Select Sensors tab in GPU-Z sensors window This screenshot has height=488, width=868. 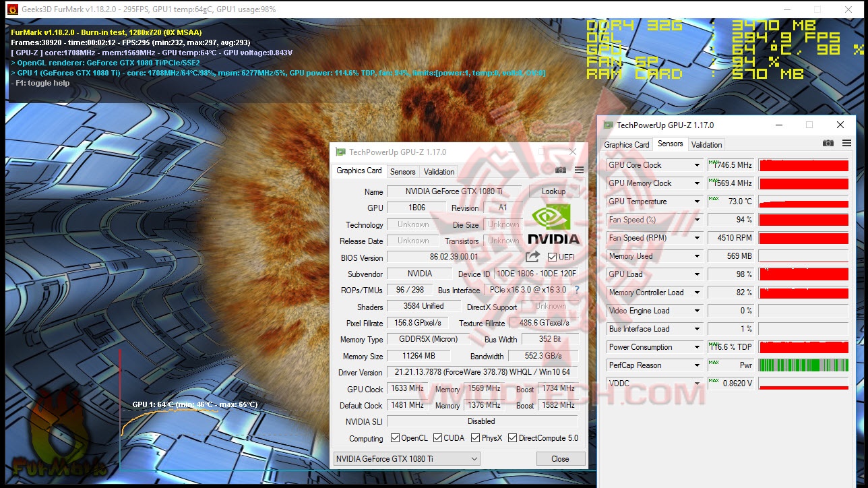click(670, 144)
